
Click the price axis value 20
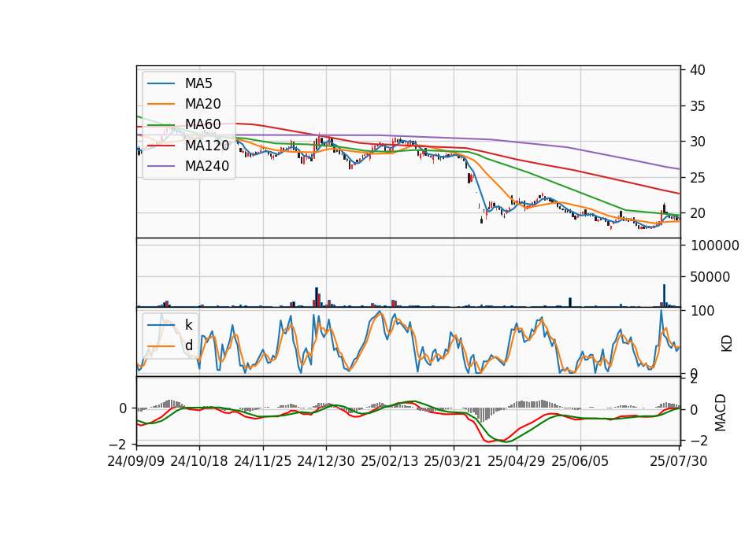697,213
